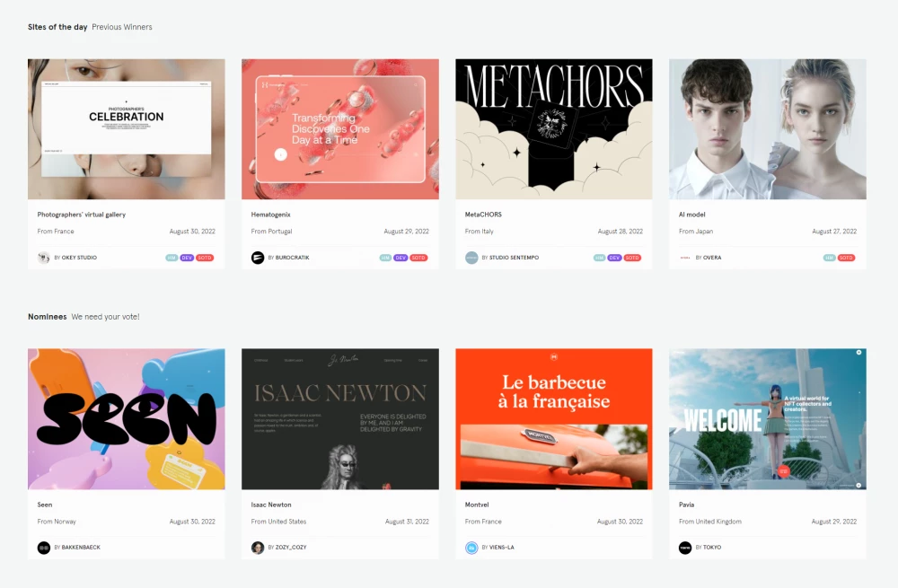This screenshot has height=588, width=898.
Task: Open the METACHORS site thumbnail
Action: tap(554, 129)
